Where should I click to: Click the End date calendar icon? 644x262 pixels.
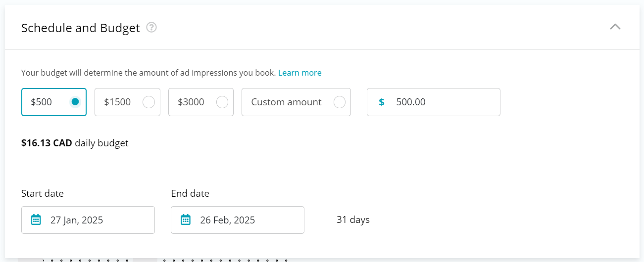coord(186,220)
